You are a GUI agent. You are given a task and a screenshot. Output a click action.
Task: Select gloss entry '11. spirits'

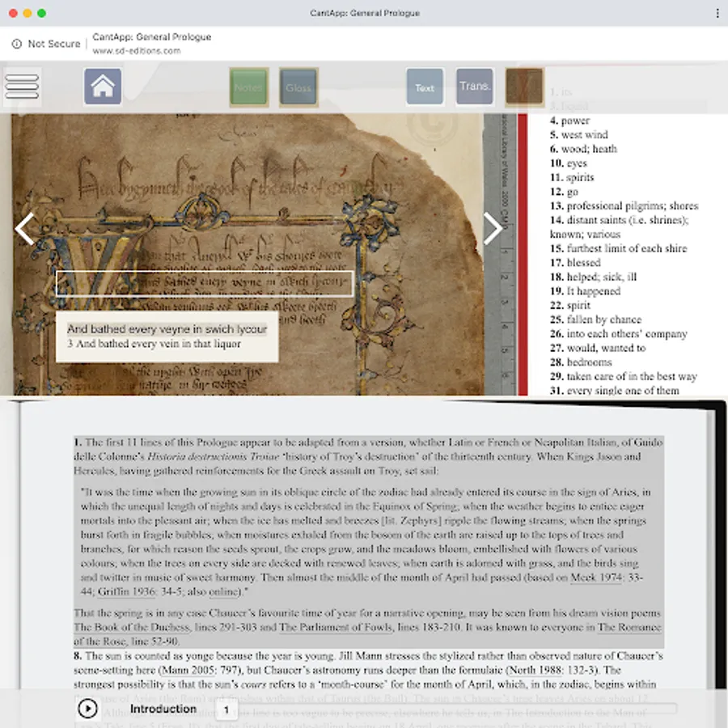click(x=572, y=177)
